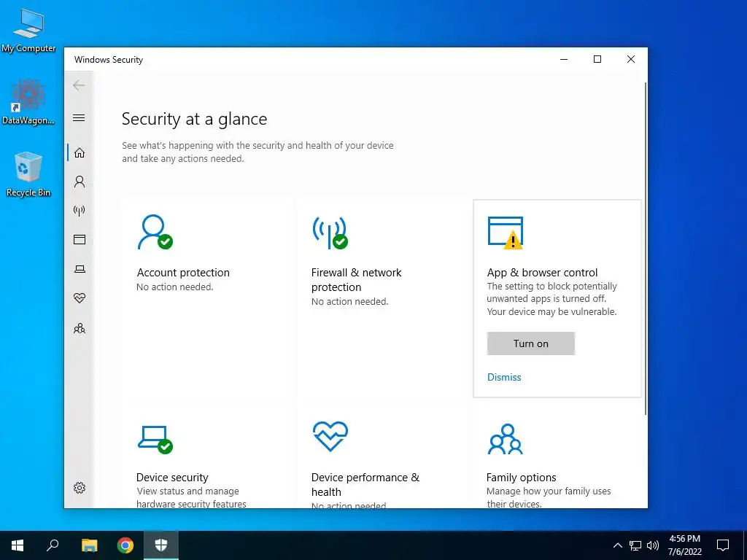747x560 pixels.
Task: Click Windows Security shield taskbar icon
Action: tap(161, 545)
